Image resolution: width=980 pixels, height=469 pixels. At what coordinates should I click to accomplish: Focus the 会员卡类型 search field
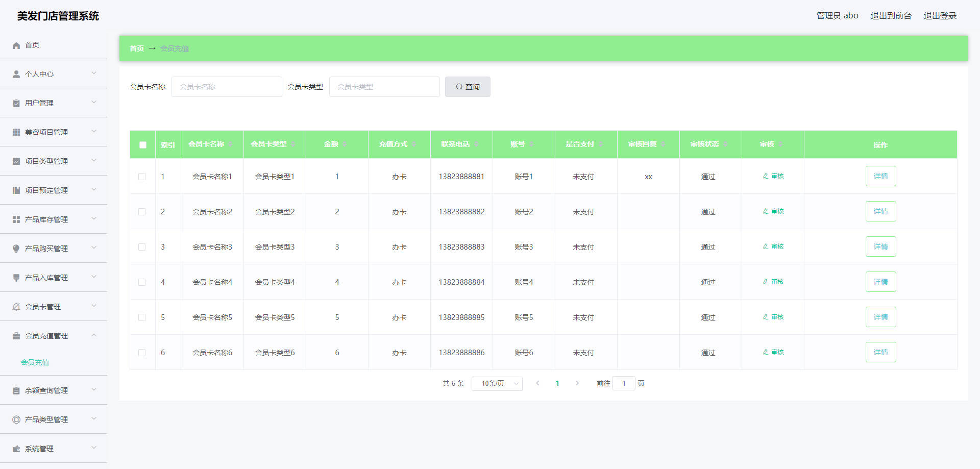click(384, 87)
